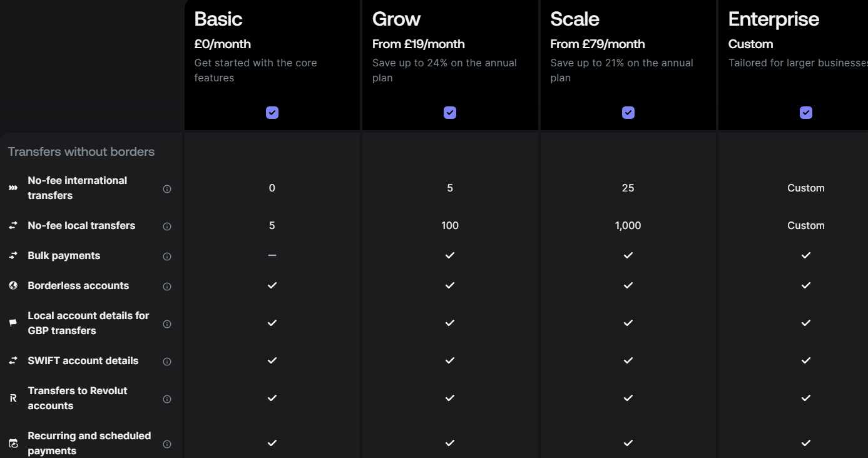868x458 pixels.
Task: Click the Revolut R icon in feature list
Action: click(13, 398)
